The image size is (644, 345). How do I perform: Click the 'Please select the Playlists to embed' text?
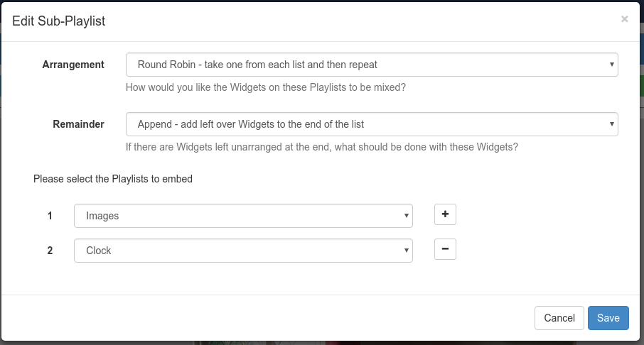pyautogui.click(x=113, y=179)
